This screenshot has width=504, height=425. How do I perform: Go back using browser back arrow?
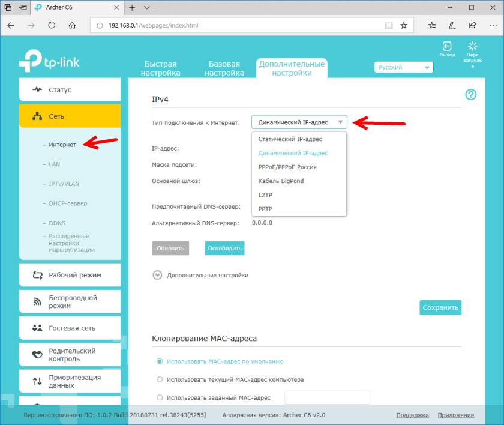pyautogui.click(x=11, y=25)
